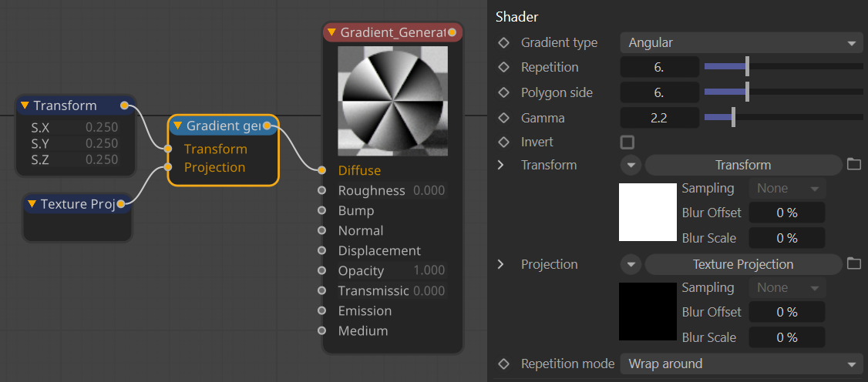This screenshot has height=382, width=868.
Task: Click the diamond icon beside Gradient type
Action: (x=504, y=42)
